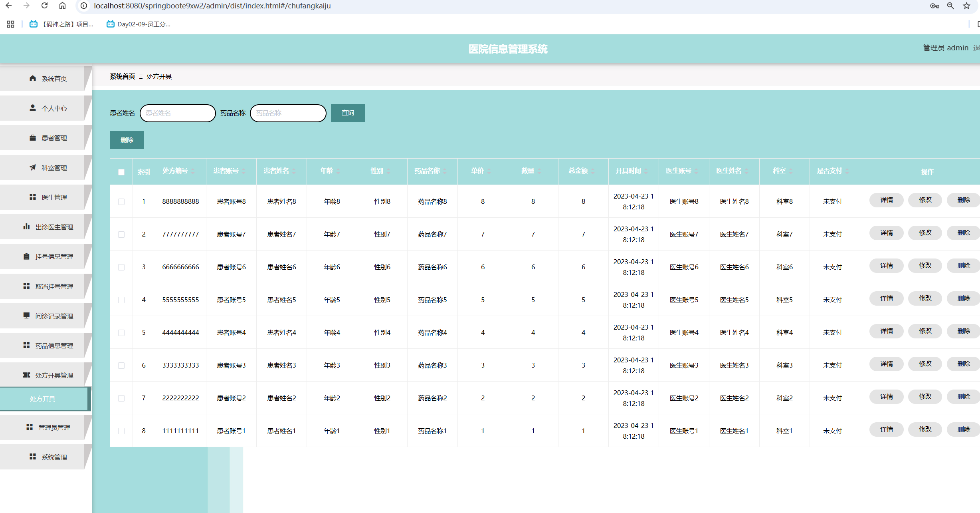Viewport: 980px width, 513px height.
Task: Toggle the select-all checkbox in table header
Action: (x=121, y=172)
